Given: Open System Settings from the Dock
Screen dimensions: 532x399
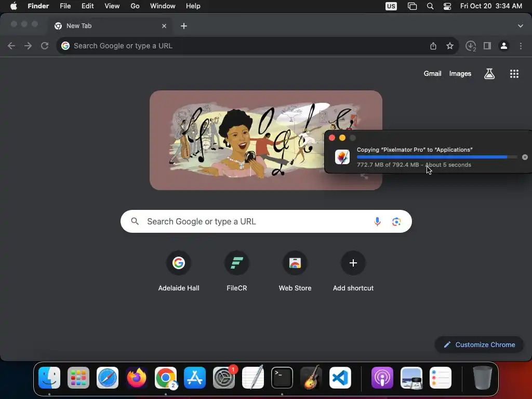Looking at the screenshot, I should [x=224, y=378].
